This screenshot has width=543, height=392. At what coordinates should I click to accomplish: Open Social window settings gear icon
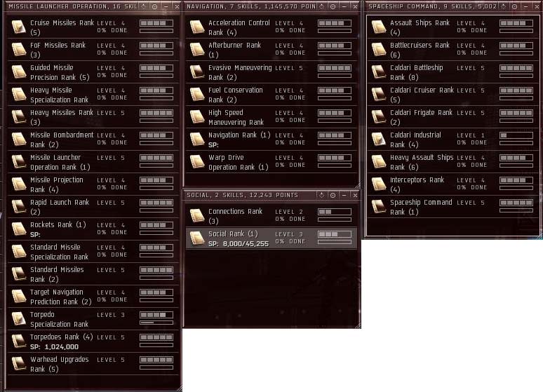[322, 196]
